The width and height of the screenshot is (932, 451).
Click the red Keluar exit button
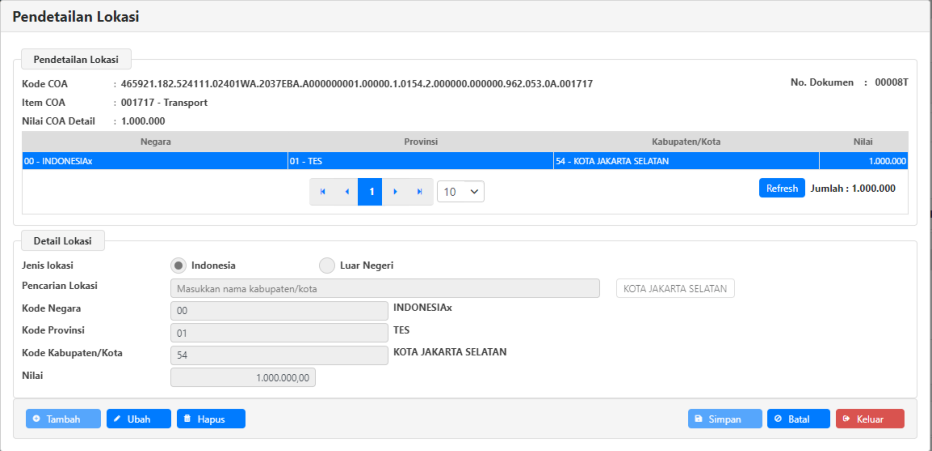pos(869,419)
